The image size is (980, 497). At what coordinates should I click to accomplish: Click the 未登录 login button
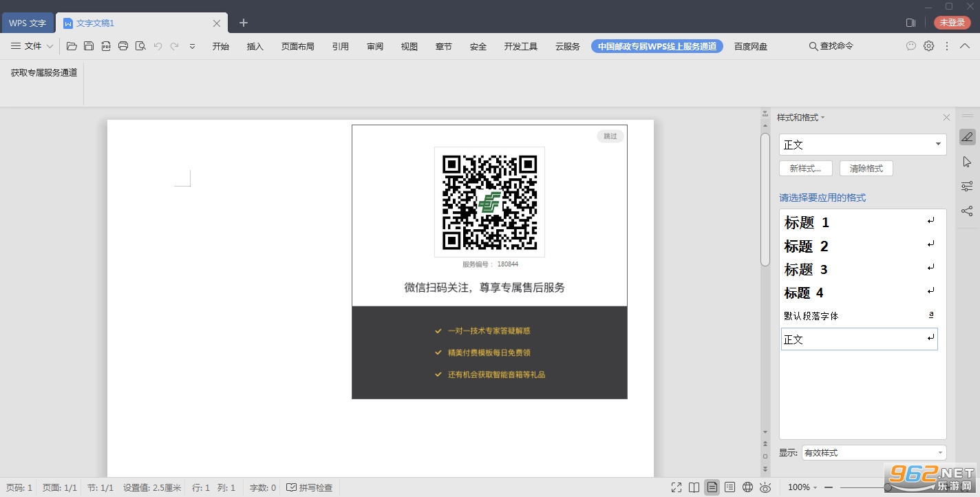pyautogui.click(x=952, y=23)
